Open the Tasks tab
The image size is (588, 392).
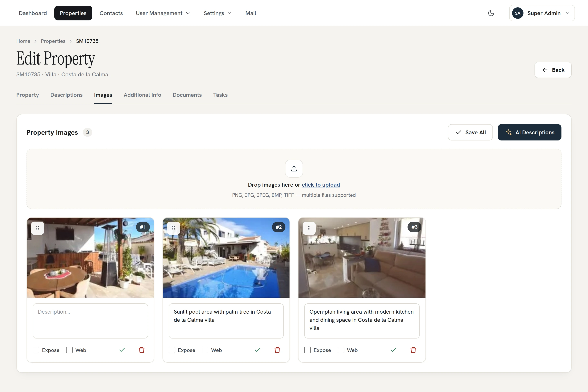(220, 95)
